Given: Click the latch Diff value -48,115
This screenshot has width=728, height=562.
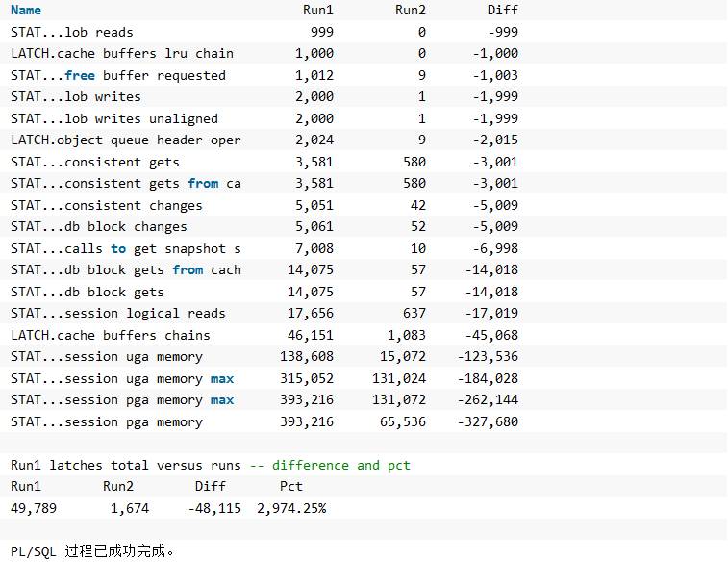Looking at the screenshot, I should click(214, 508).
